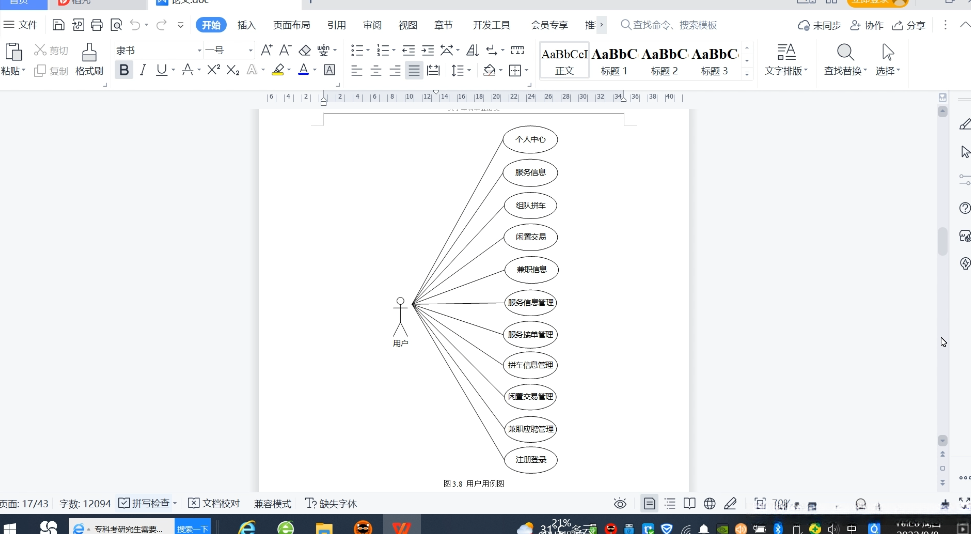Image resolution: width=971 pixels, height=534 pixels.
Task: Apply subscript X₂ formatting
Action: pyautogui.click(x=233, y=70)
